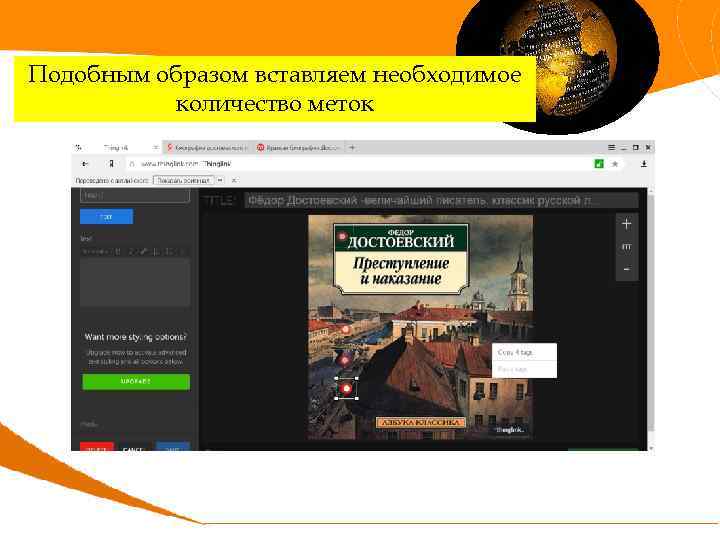The image size is (720, 540).
Task: Click the browser back arrow
Action: (x=84, y=164)
